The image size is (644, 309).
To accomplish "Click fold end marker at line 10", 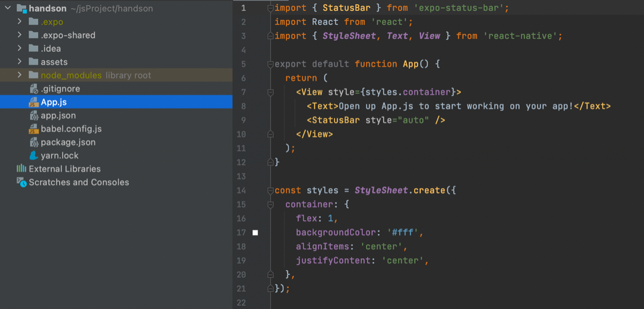I will [x=270, y=134].
